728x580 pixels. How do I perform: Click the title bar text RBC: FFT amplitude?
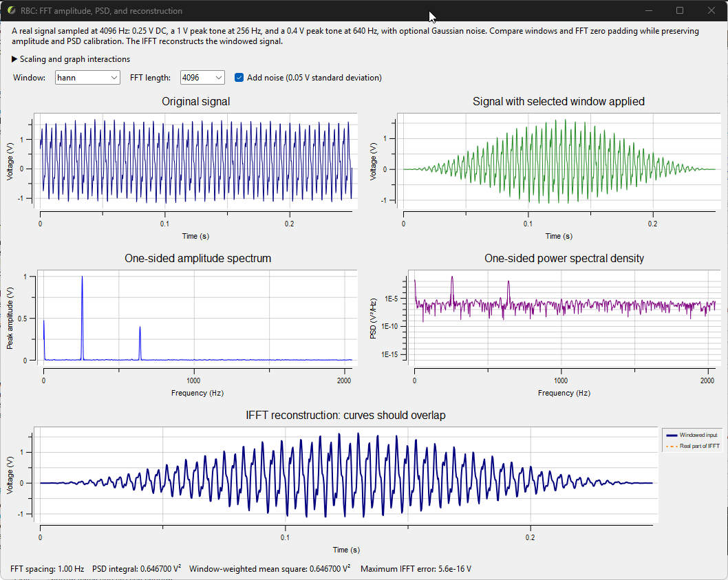pos(101,11)
